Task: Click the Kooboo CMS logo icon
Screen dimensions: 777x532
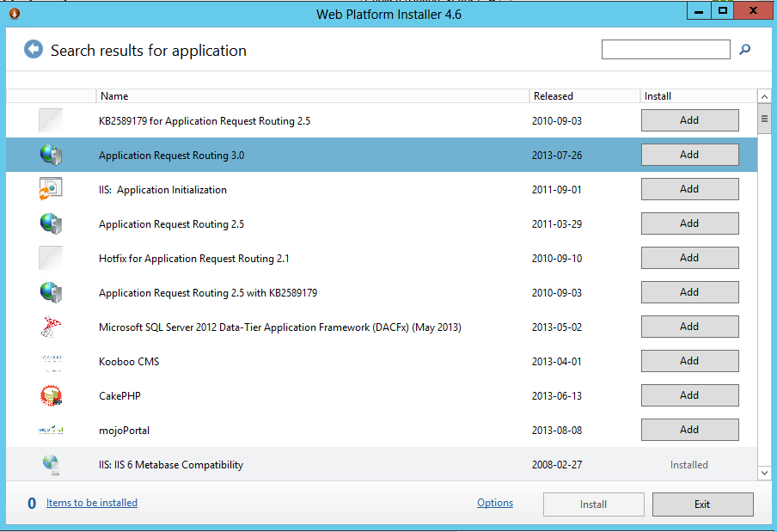Action: tap(51, 361)
